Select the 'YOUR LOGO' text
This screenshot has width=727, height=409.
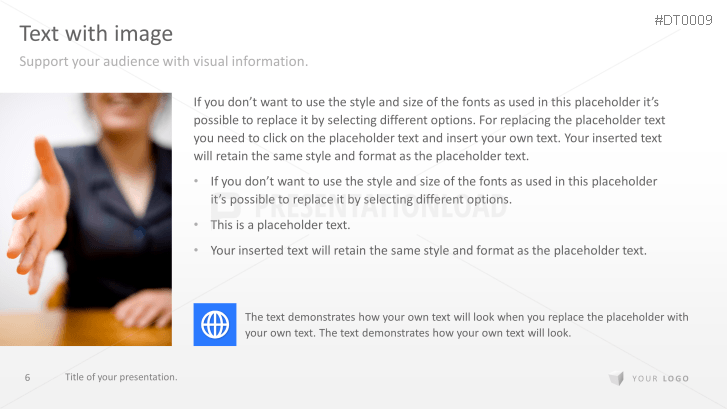tap(658, 378)
